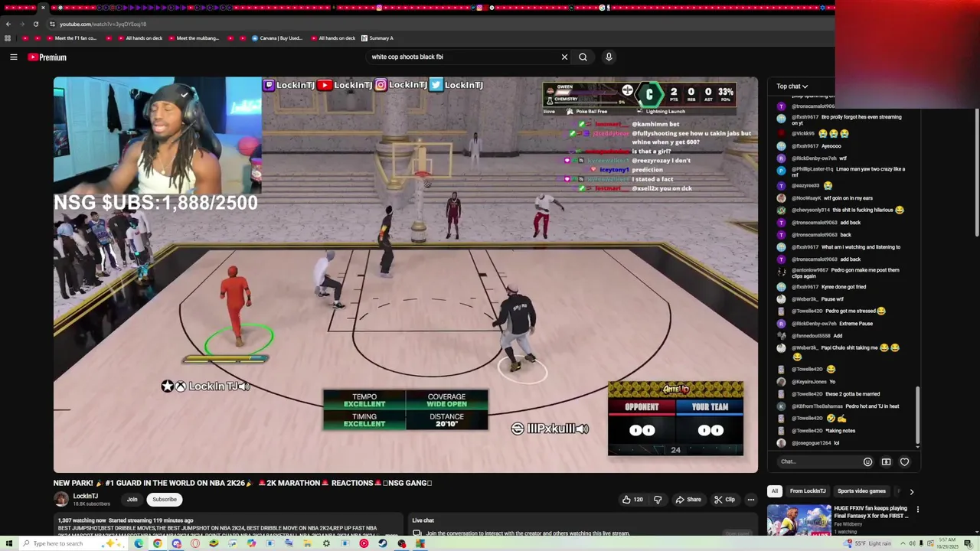Open the Windows Start menu
The image size is (980, 551).
click(x=8, y=543)
